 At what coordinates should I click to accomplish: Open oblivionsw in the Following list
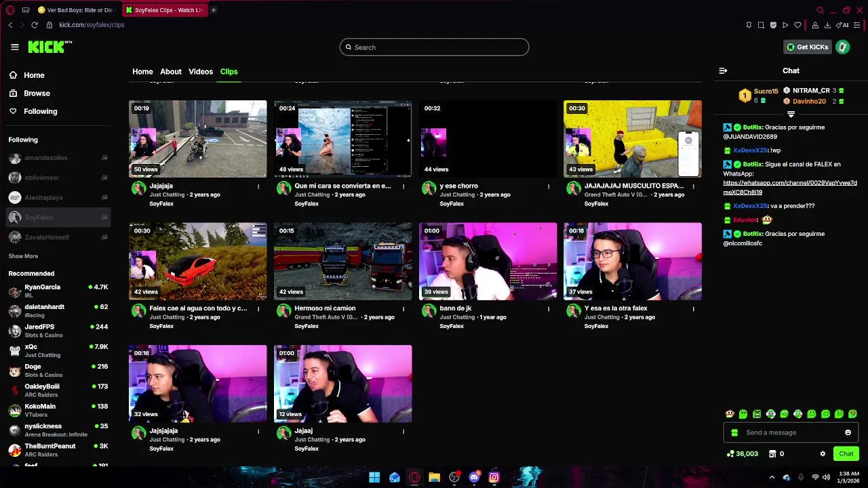click(x=58, y=178)
